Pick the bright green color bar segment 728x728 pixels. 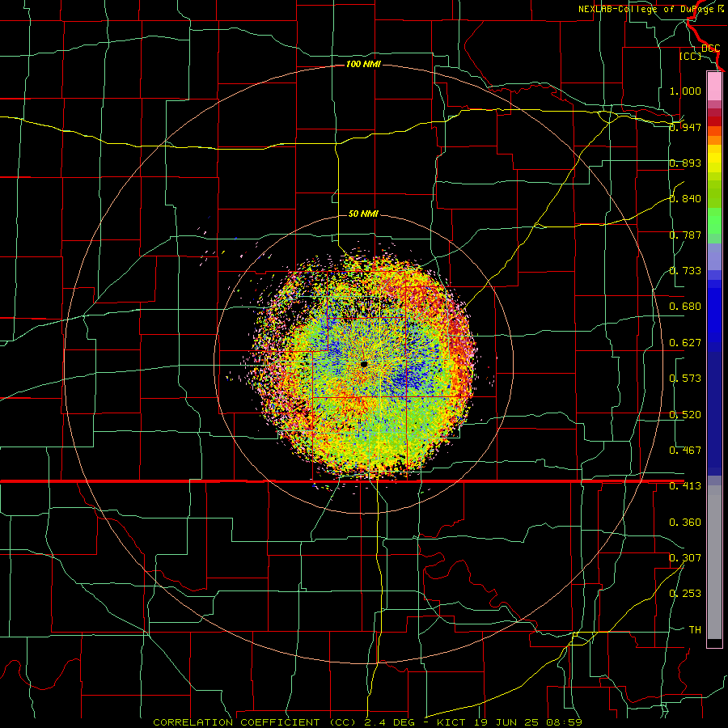(x=714, y=220)
